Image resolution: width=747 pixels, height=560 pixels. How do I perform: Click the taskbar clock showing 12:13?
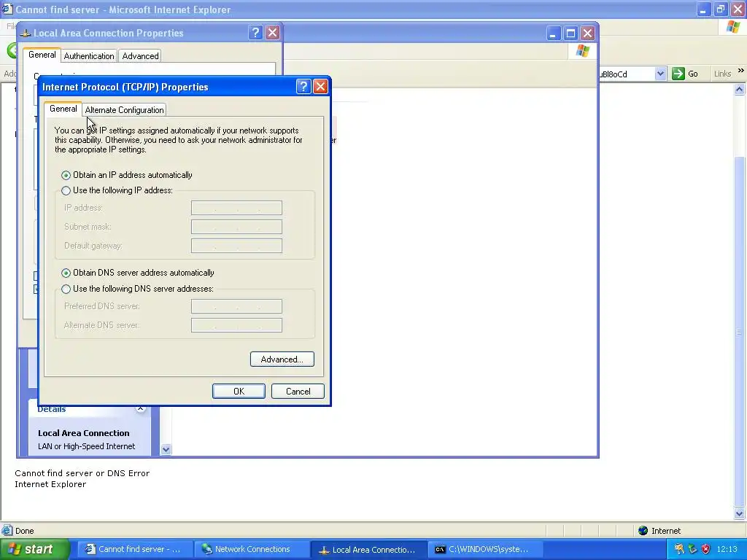(x=727, y=549)
